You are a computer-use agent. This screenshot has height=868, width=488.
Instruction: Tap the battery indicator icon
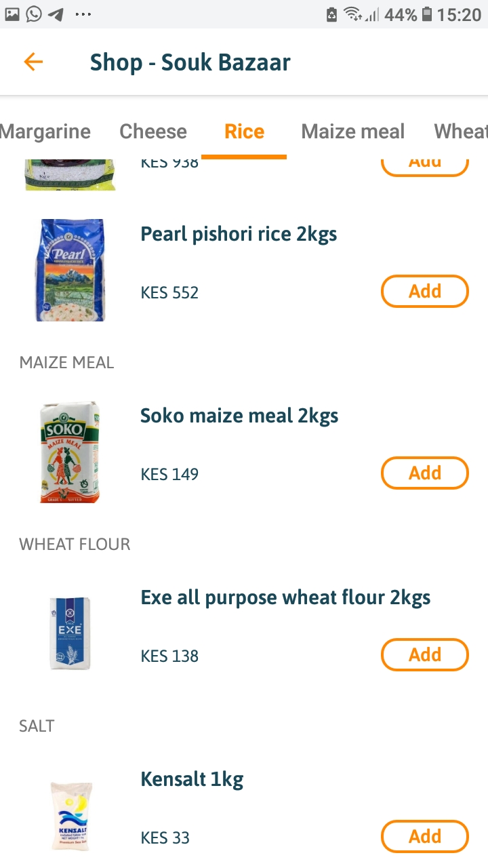[427, 14]
